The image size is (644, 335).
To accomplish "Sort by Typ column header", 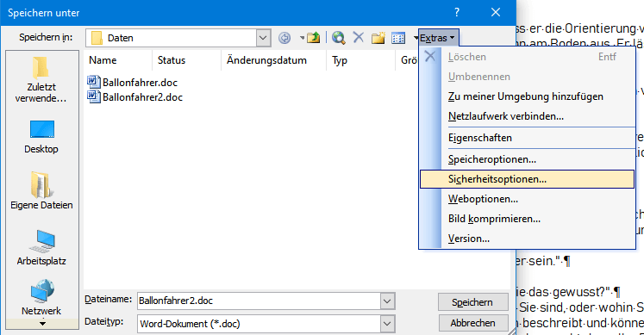I will point(361,60).
